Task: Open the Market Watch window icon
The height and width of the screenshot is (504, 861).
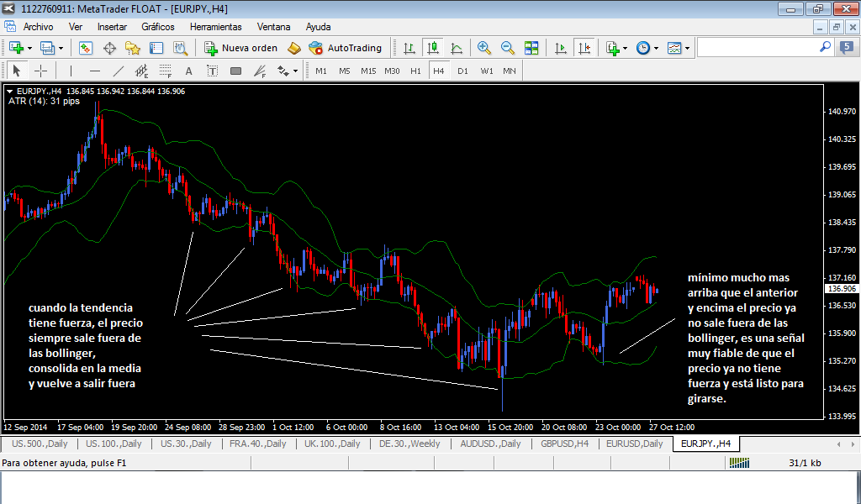Action: tap(85, 48)
